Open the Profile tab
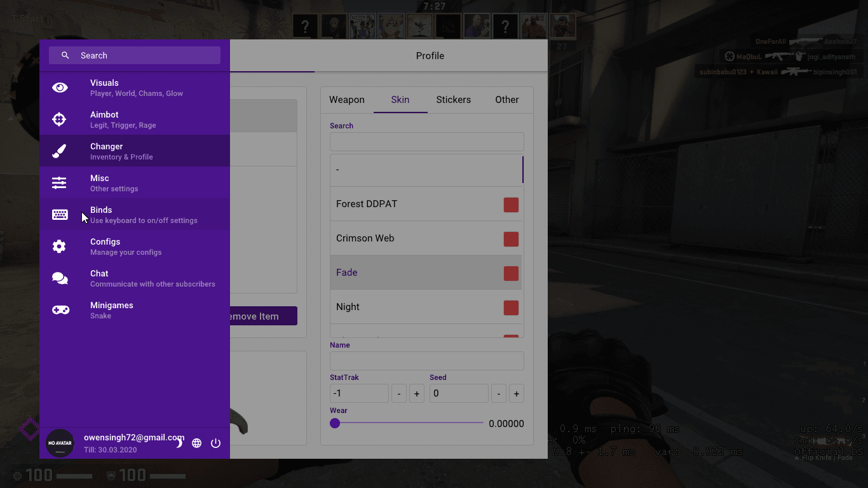Viewport: 868px width, 488px height. coord(430,56)
